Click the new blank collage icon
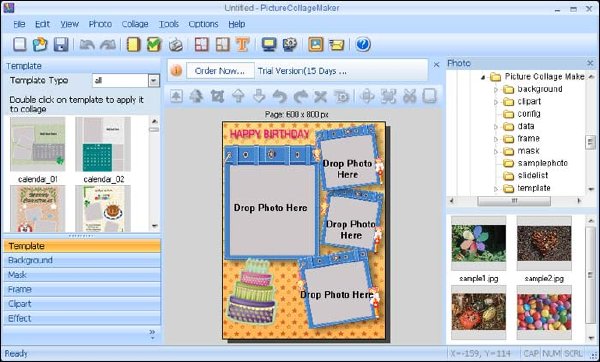The width and height of the screenshot is (600, 362). [x=20, y=45]
